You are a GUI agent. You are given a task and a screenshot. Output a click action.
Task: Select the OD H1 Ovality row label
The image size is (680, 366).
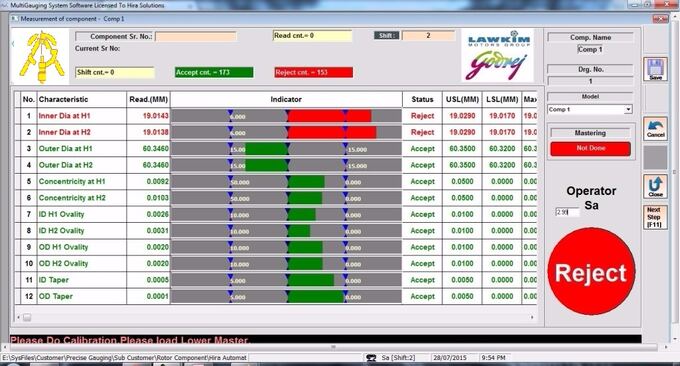(x=63, y=247)
